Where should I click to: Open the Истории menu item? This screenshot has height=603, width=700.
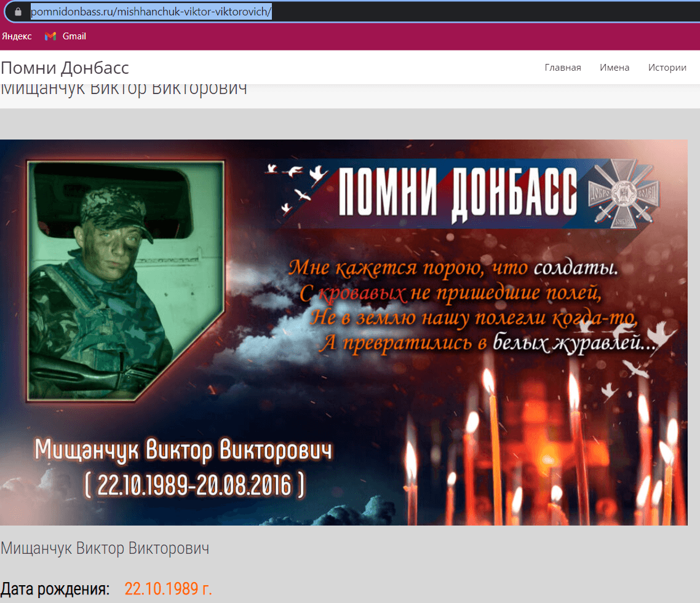(x=667, y=68)
